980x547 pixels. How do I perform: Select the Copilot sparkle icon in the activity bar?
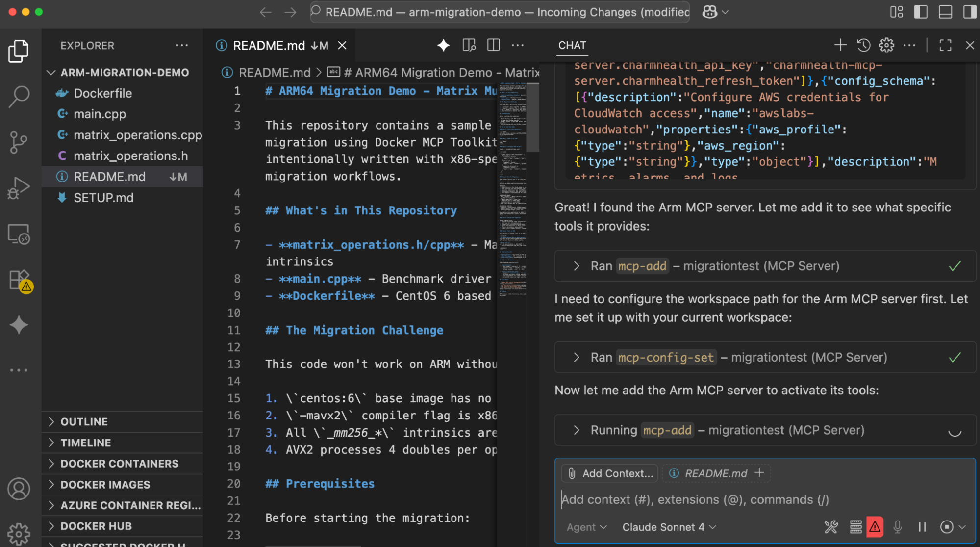click(x=19, y=324)
